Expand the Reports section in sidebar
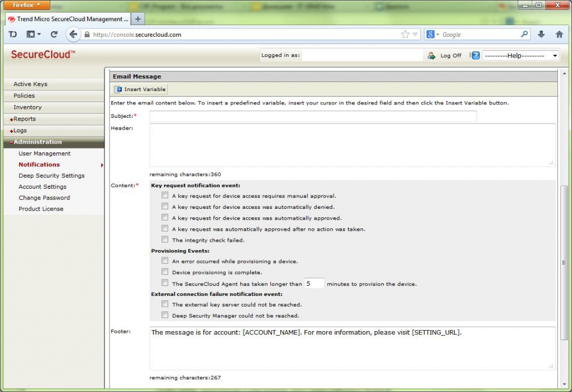The height and width of the screenshot is (392, 572). 25,119
